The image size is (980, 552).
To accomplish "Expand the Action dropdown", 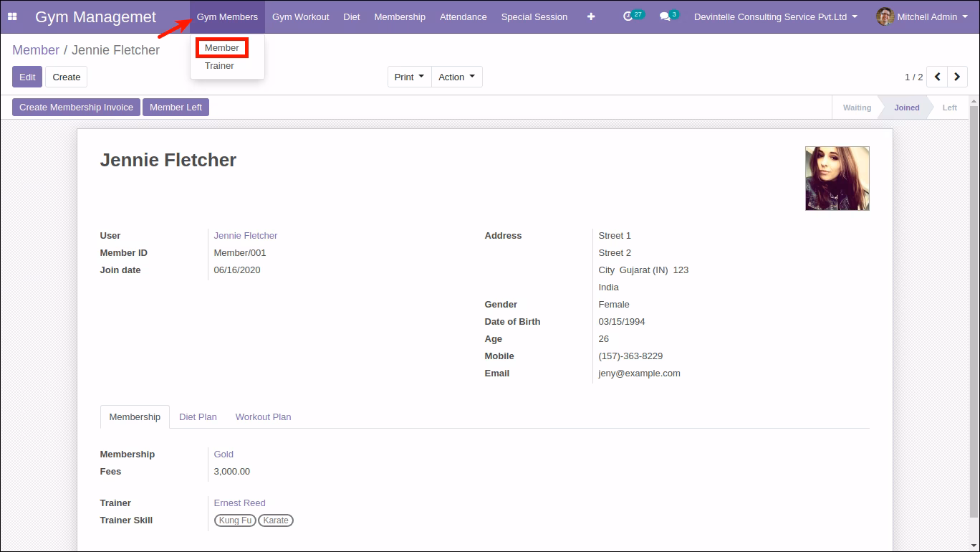I will point(457,77).
